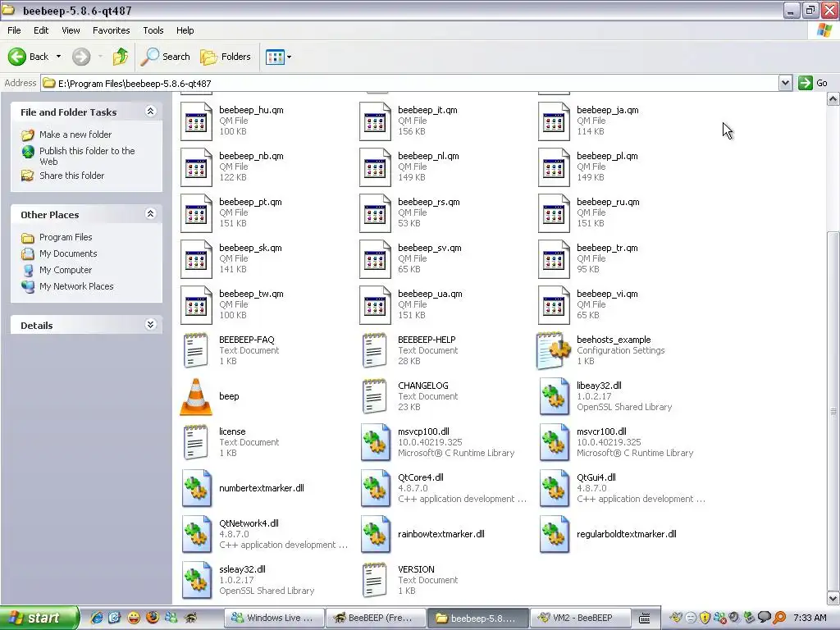This screenshot has height=630, width=840.
Task: Open the Views dropdown button
Action: click(279, 57)
